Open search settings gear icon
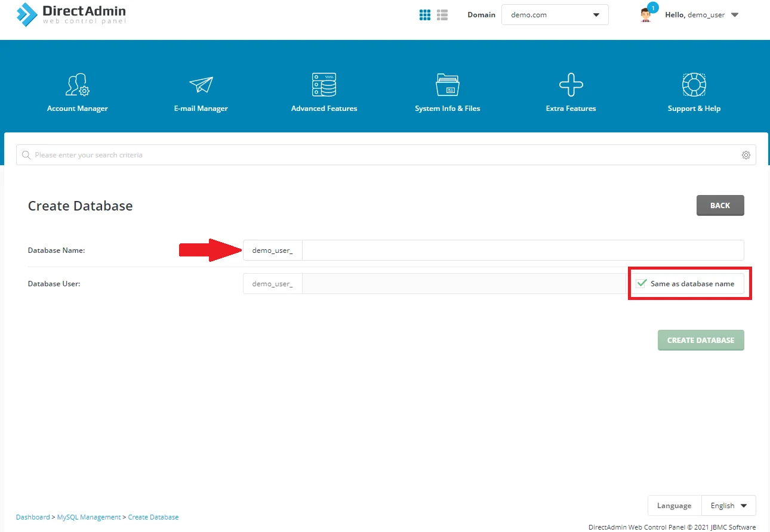770x532 pixels. [746, 155]
